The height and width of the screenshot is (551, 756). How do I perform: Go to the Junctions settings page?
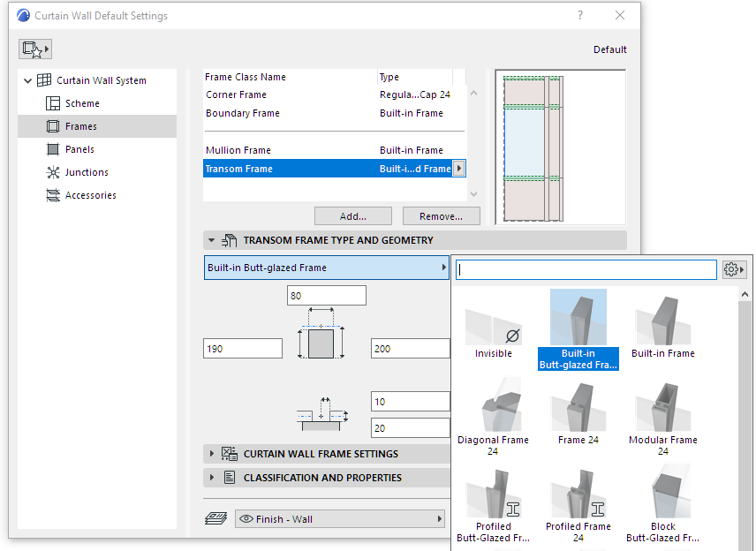[x=87, y=172]
